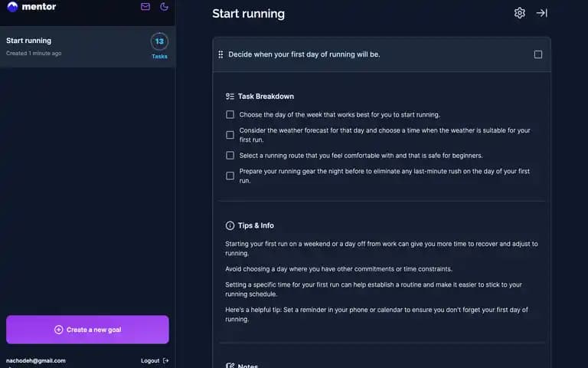
Task: Toggle dark mode moon icon
Action: click(x=164, y=6)
